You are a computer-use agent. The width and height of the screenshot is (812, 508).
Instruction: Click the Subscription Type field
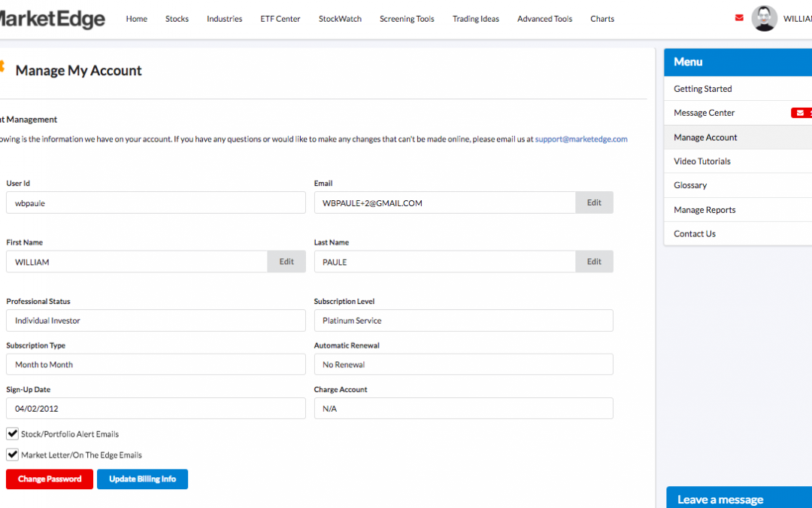[156, 364]
